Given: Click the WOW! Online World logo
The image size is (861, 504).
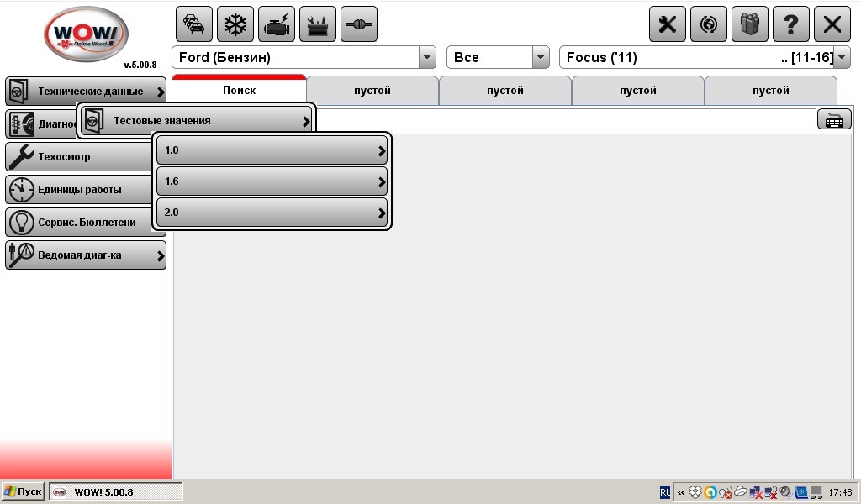Looking at the screenshot, I should (87, 34).
